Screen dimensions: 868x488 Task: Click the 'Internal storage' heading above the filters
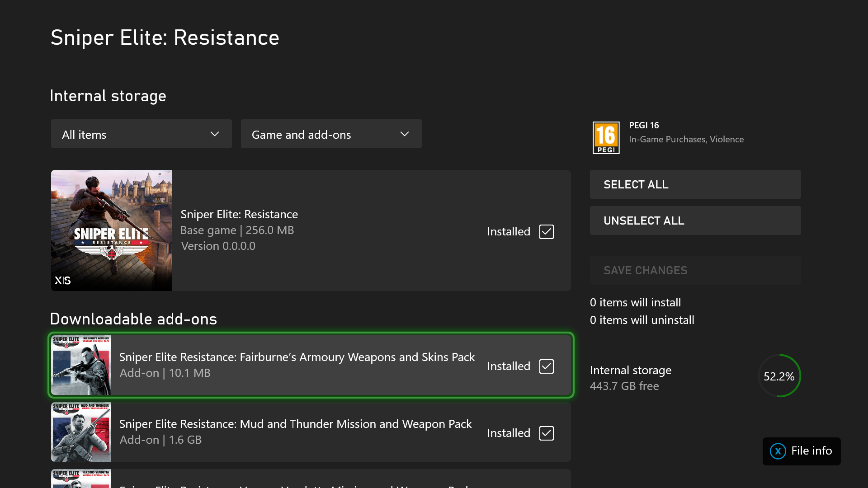108,96
